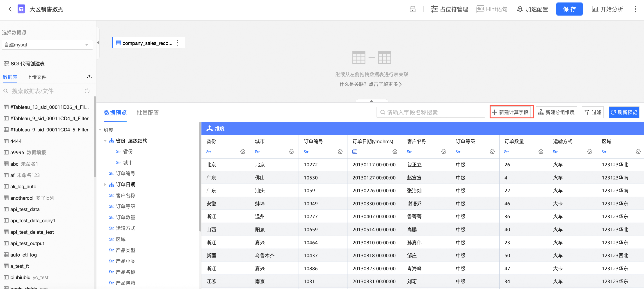Click the field tree vertical scrollbar
Image resolution: width=644 pixels, height=289 pixels.
[x=200, y=177]
